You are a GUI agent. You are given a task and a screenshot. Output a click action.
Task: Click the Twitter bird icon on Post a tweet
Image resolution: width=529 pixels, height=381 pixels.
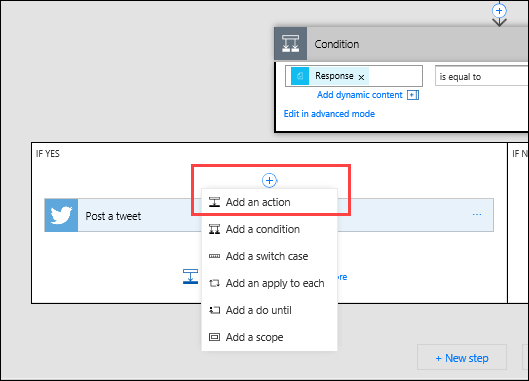[61, 215]
